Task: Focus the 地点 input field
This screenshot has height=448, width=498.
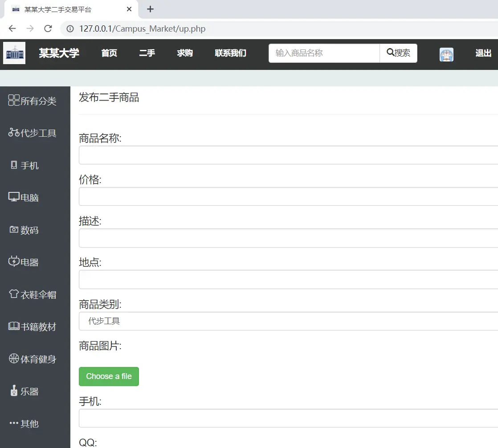Action: point(288,279)
